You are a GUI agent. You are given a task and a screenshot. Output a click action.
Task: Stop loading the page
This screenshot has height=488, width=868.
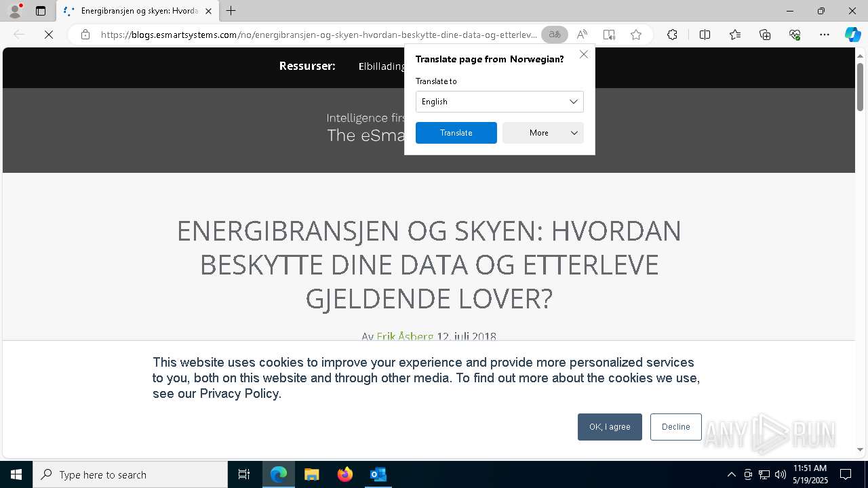(x=49, y=35)
